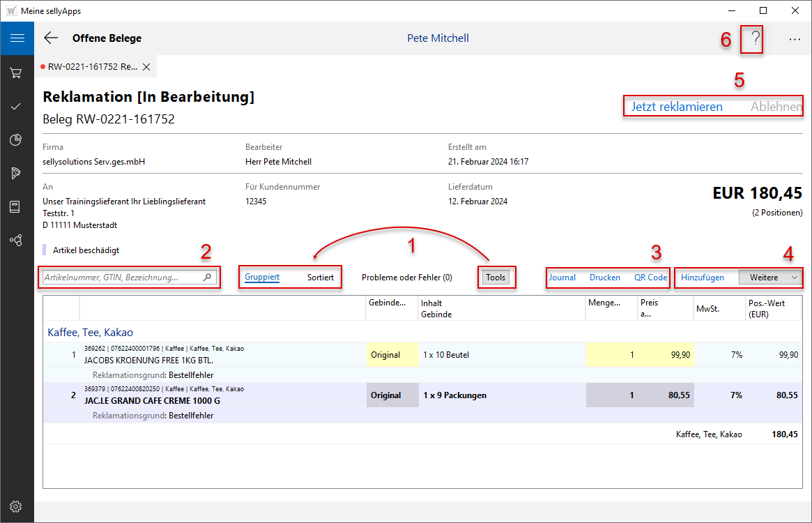Click Jetzt reklamieren link

pos(677,107)
